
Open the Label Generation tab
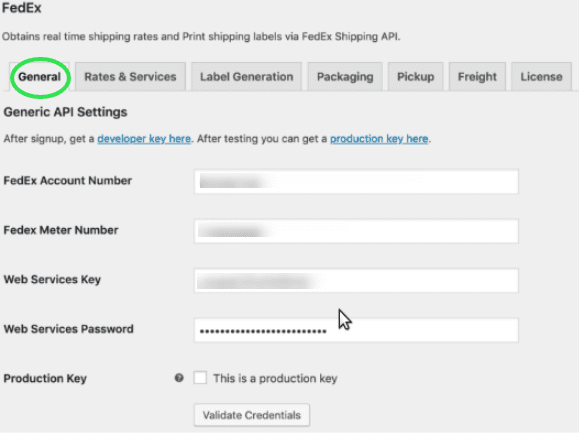pyautogui.click(x=247, y=77)
